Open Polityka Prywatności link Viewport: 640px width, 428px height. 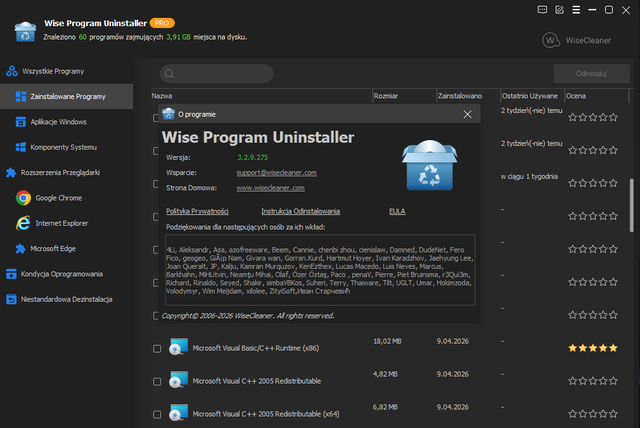197,211
